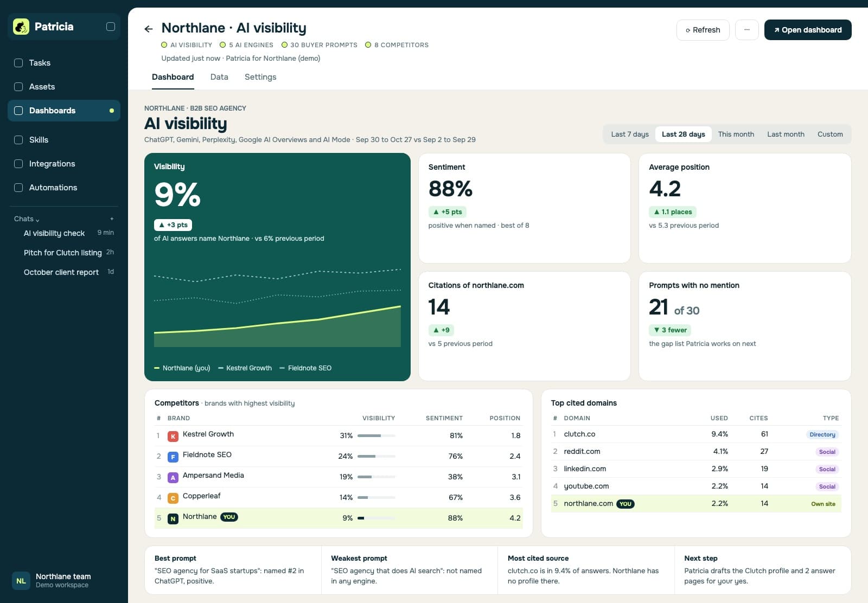Collapse the Chats section
Image resolution: width=868 pixels, height=603 pixels.
[27, 219]
